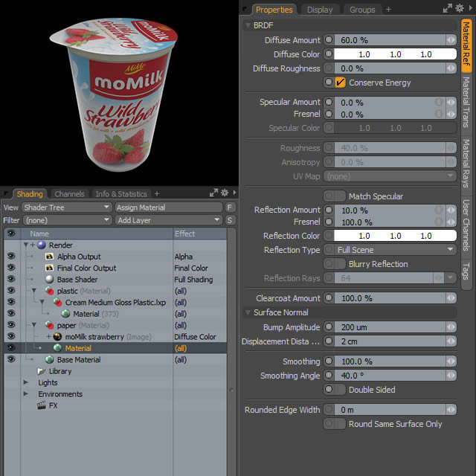Hide the Base Material layer eye
This screenshot has height=476, width=476.
tap(11, 359)
